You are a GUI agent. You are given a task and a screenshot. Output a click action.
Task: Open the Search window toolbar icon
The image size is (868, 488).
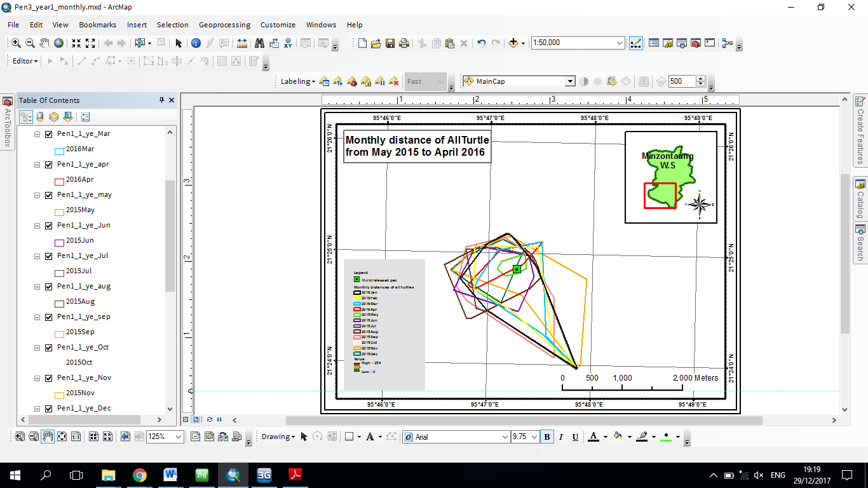click(x=682, y=43)
